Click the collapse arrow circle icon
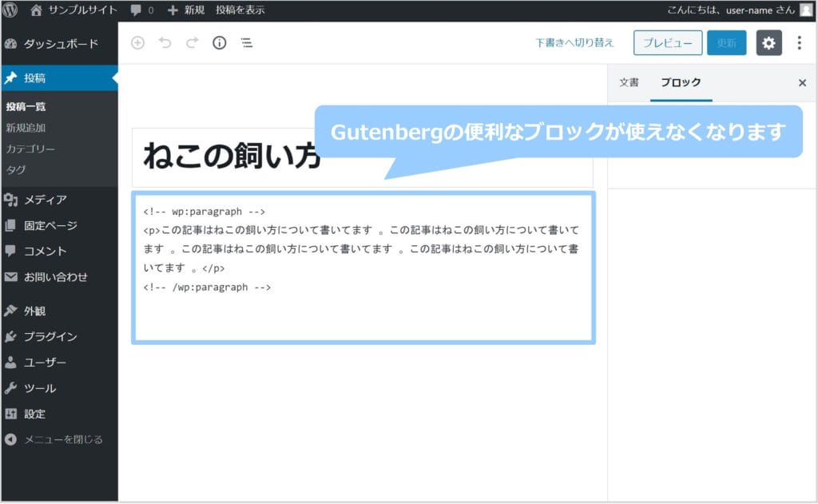Screen dimensions: 818x504 click(x=11, y=440)
